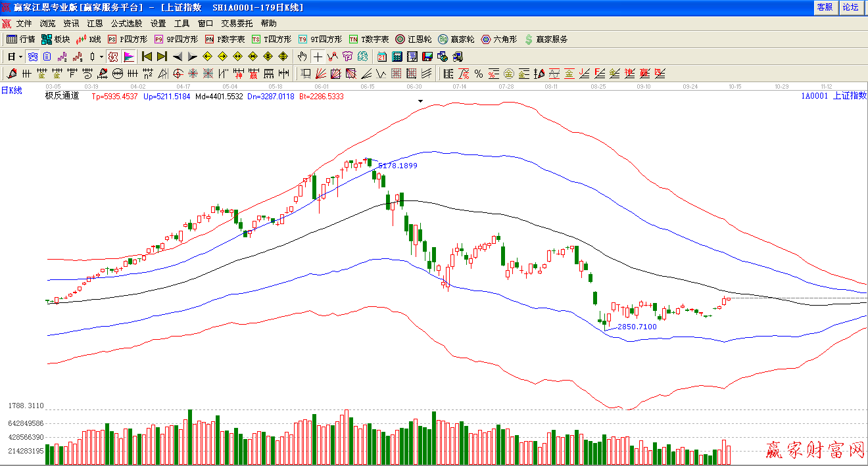
Task: Toggle the crosshair cursor button
Action: (x=318, y=57)
